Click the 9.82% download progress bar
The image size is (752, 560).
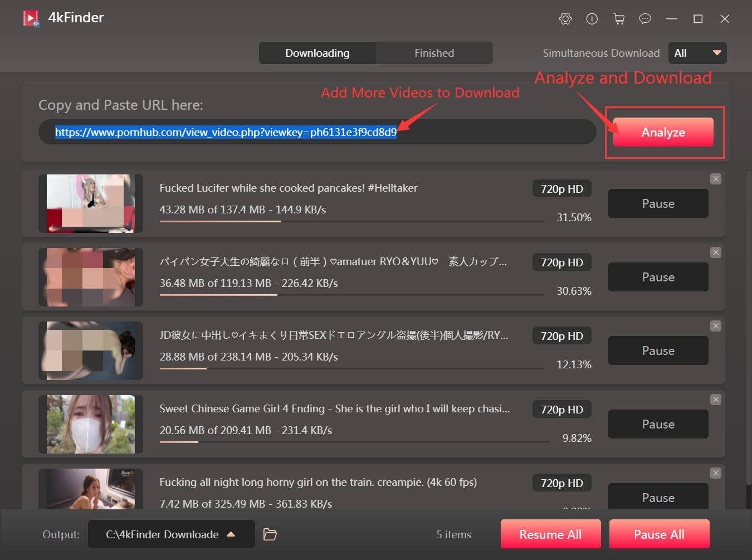[355, 442]
